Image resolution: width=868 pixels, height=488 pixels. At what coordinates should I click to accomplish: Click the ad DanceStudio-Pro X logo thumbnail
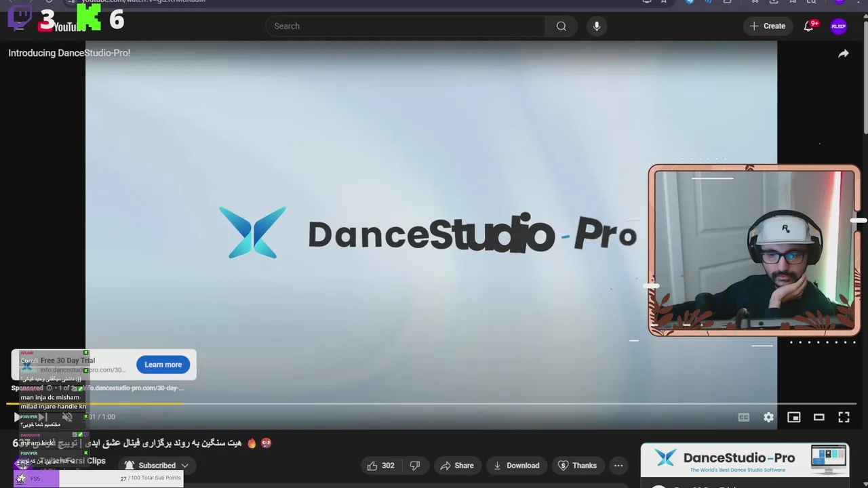click(26, 365)
